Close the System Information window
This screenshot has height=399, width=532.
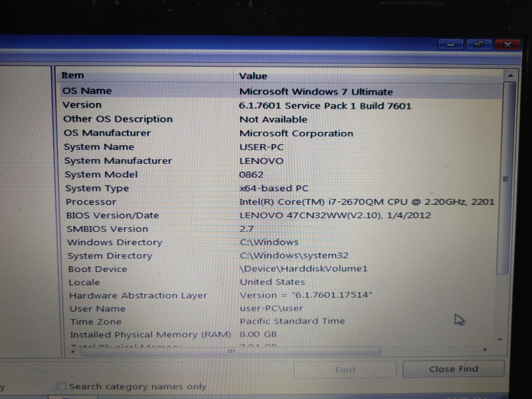507,44
